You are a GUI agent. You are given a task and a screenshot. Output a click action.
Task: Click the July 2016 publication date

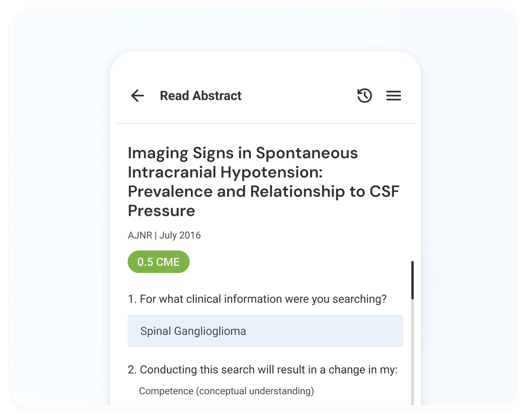[180, 235]
